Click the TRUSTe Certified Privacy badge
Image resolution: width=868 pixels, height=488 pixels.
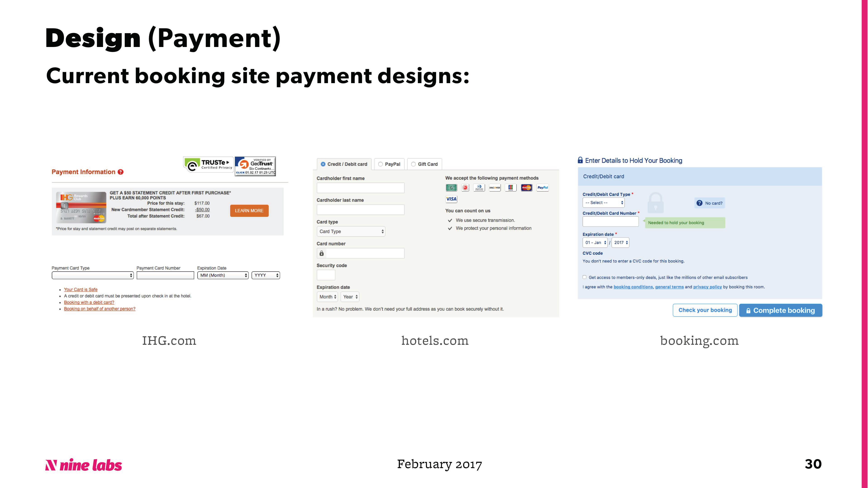tap(208, 165)
